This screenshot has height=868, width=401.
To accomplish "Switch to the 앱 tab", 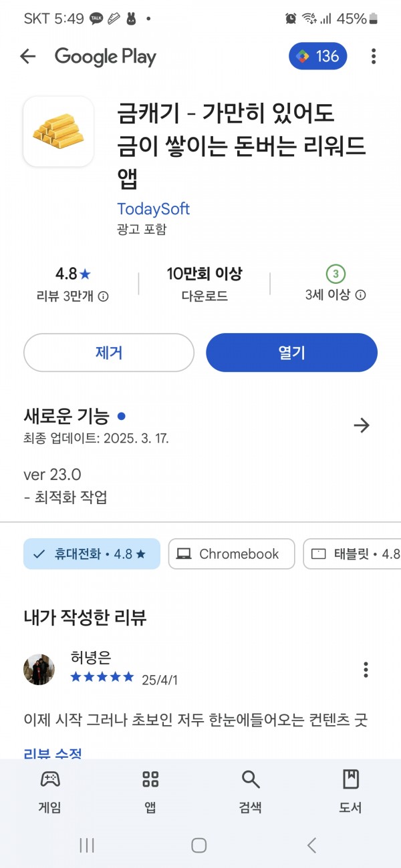I will click(x=150, y=791).
